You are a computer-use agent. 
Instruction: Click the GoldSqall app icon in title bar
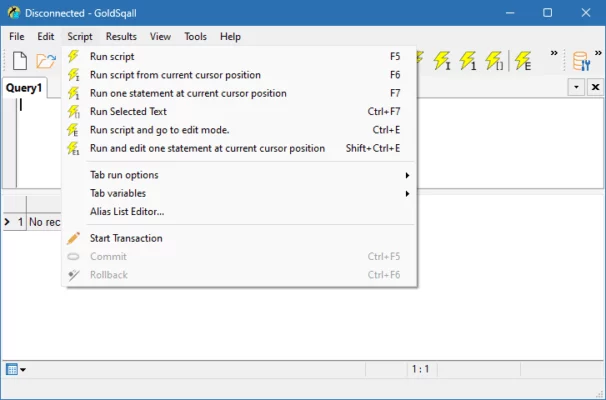[x=14, y=13]
